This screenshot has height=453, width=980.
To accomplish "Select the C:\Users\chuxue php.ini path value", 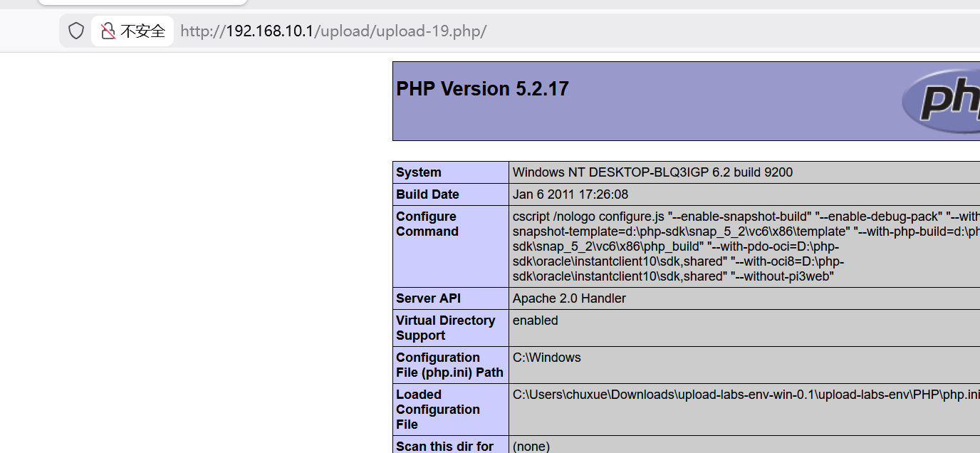I will [746, 395].
